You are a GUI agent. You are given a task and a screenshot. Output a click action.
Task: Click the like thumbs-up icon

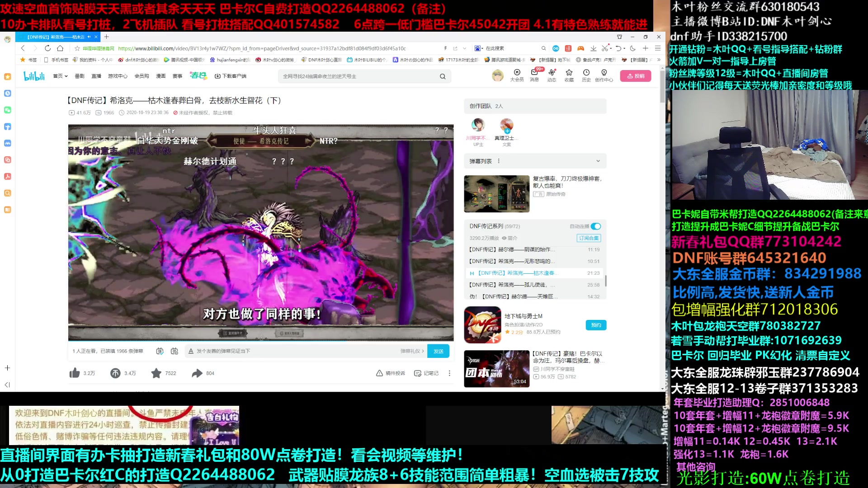(75, 373)
